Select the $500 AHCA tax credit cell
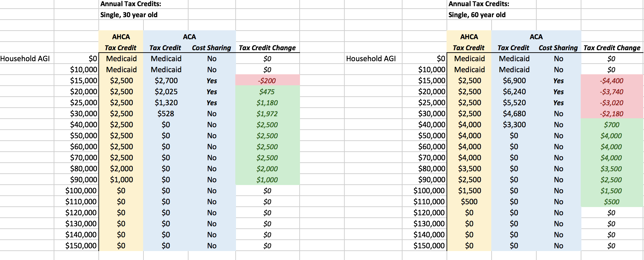This screenshot has height=260, width=644. 469,202
